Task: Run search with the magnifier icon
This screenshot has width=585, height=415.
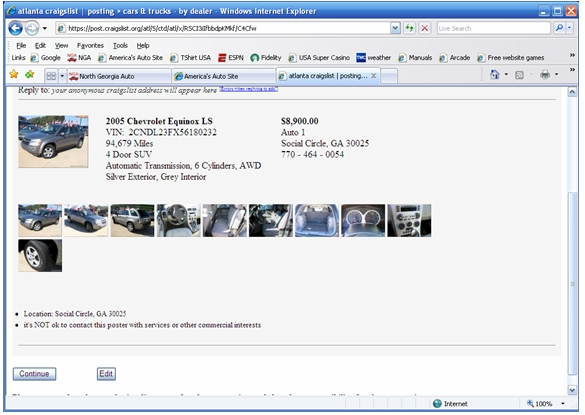Action: point(559,28)
